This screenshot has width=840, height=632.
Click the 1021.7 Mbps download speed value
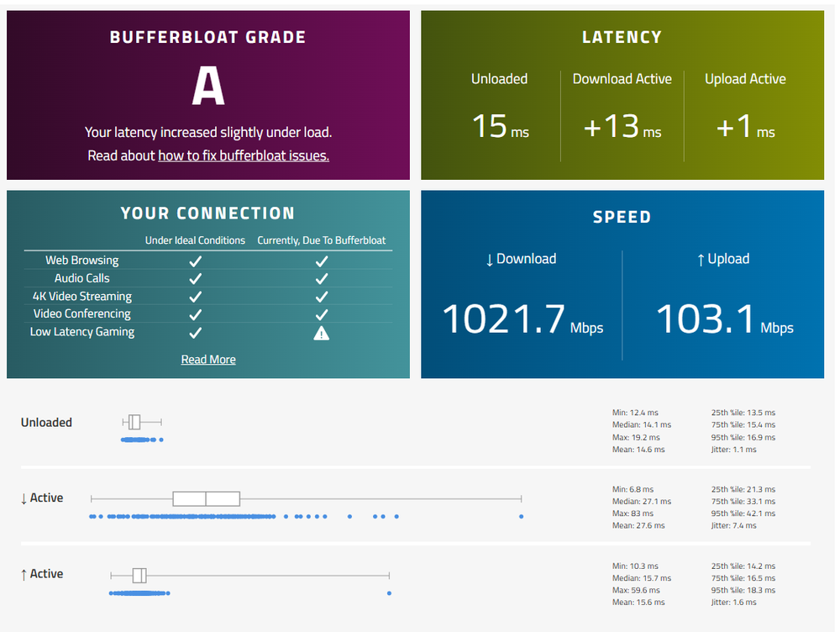[x=504, y=319]
